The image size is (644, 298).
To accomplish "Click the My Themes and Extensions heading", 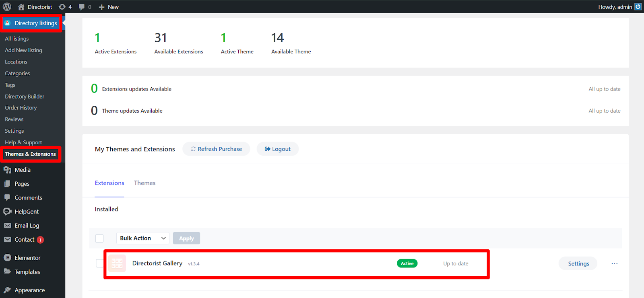I will [x=135, y=149].
